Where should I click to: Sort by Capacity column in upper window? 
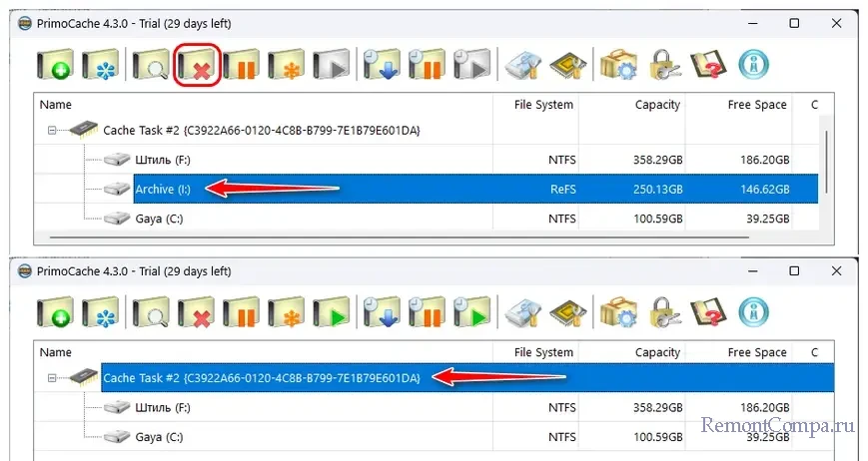pyautogui.click(x=656, y=105)
